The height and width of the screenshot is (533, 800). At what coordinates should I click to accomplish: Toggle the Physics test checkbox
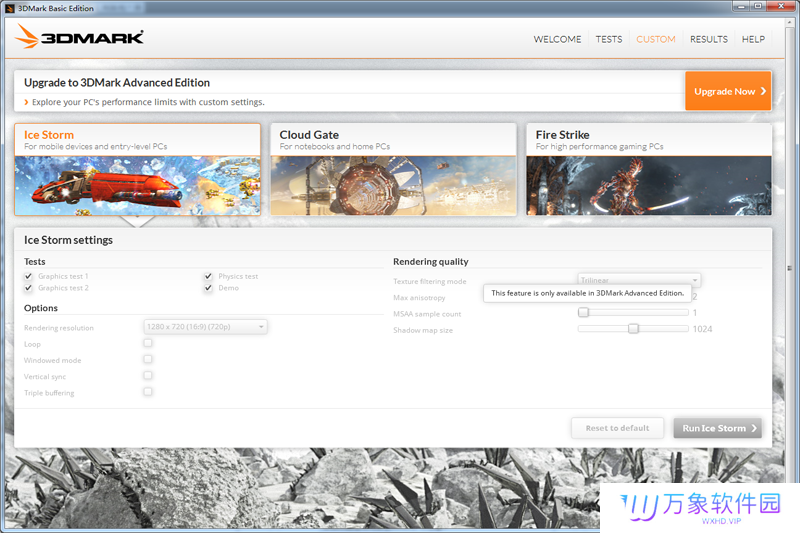[x=208, y=276]
